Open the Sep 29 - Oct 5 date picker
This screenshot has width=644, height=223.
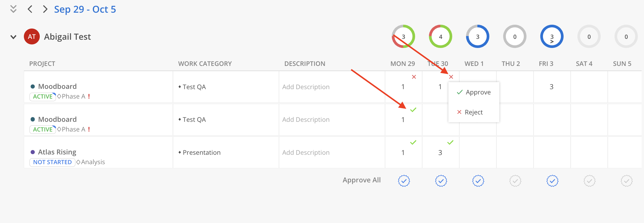85,9
